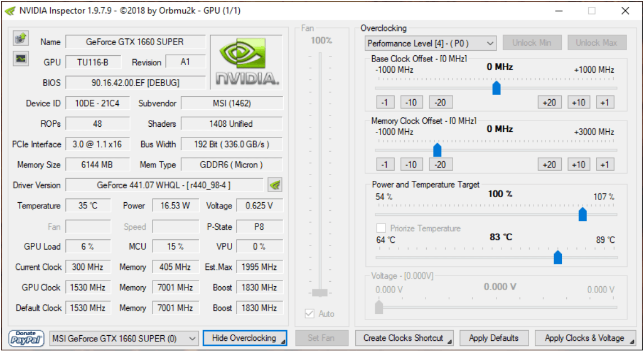Click +1 under Memory Clock Offset
The height and width of the screenshot is (351, 644).
point(604,165)
